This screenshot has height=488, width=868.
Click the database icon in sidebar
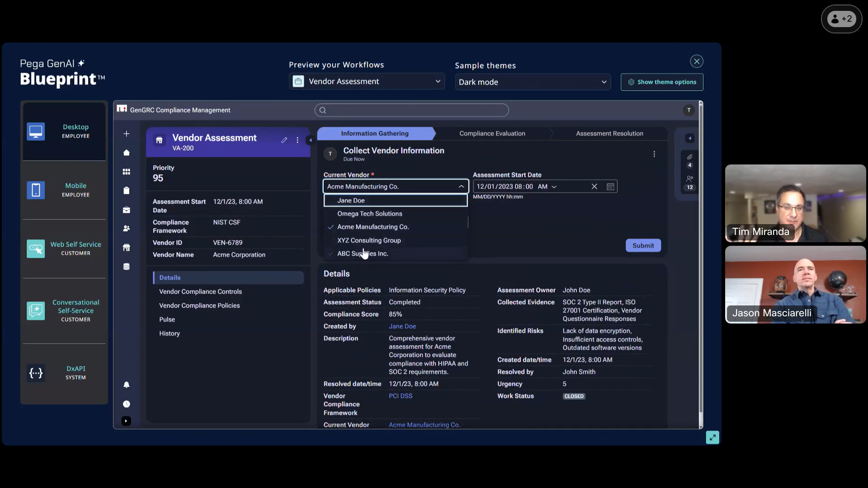pyautogui.click(x=127, y=267)
